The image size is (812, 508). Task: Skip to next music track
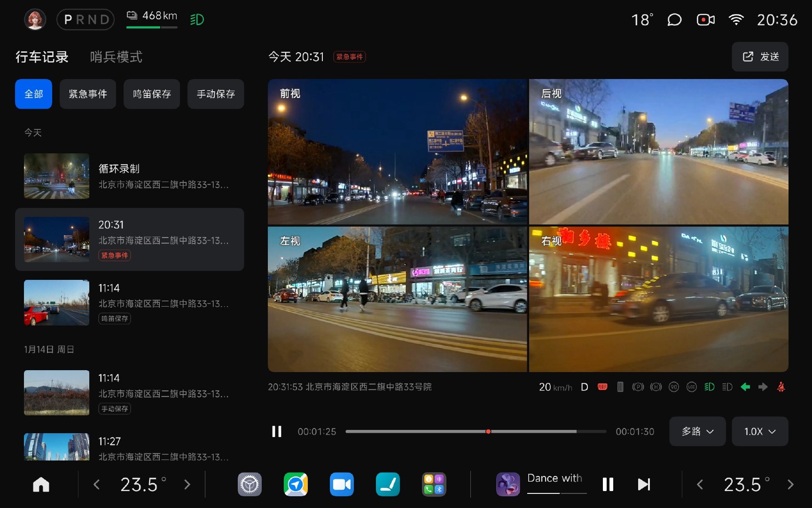[644, 484]
